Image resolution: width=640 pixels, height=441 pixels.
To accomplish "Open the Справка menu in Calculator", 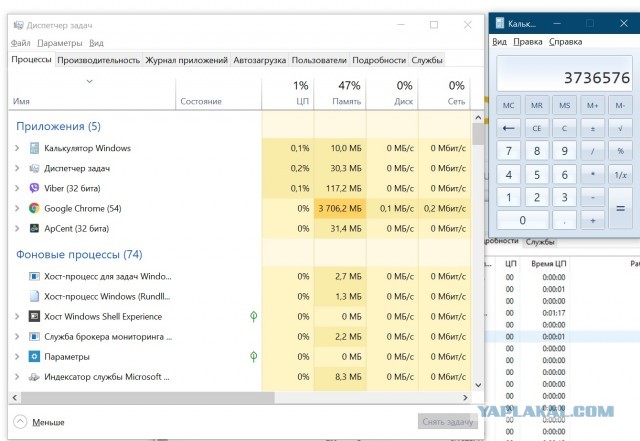I will [x=565, y=42].
